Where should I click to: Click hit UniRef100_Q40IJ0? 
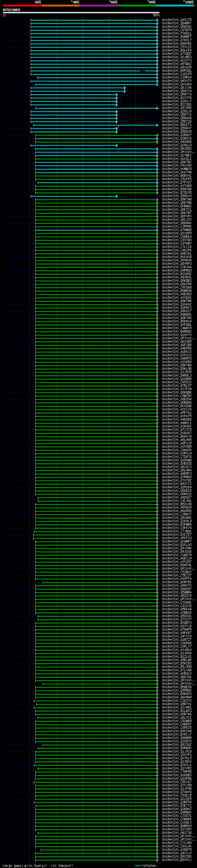(177, 853)
